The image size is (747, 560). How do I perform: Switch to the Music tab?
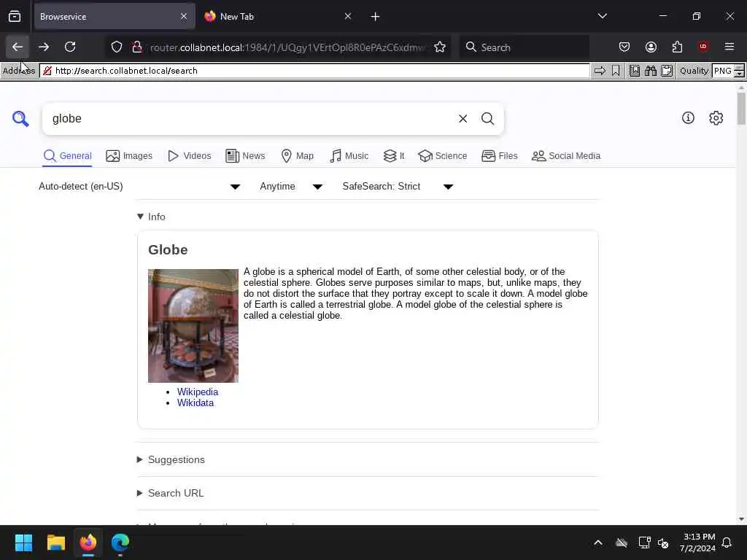(349, 156)
